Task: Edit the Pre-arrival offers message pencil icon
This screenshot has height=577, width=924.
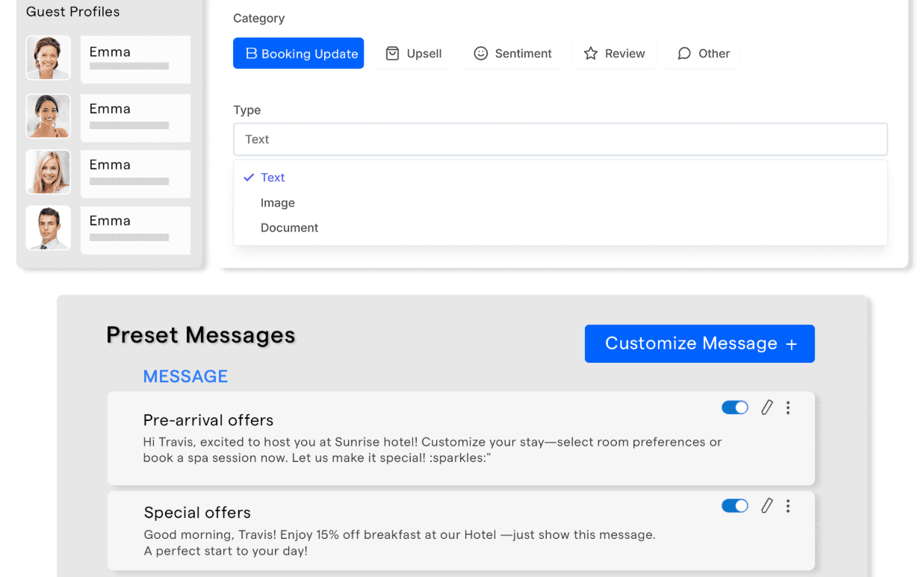Action: click(x=766, y=408)
